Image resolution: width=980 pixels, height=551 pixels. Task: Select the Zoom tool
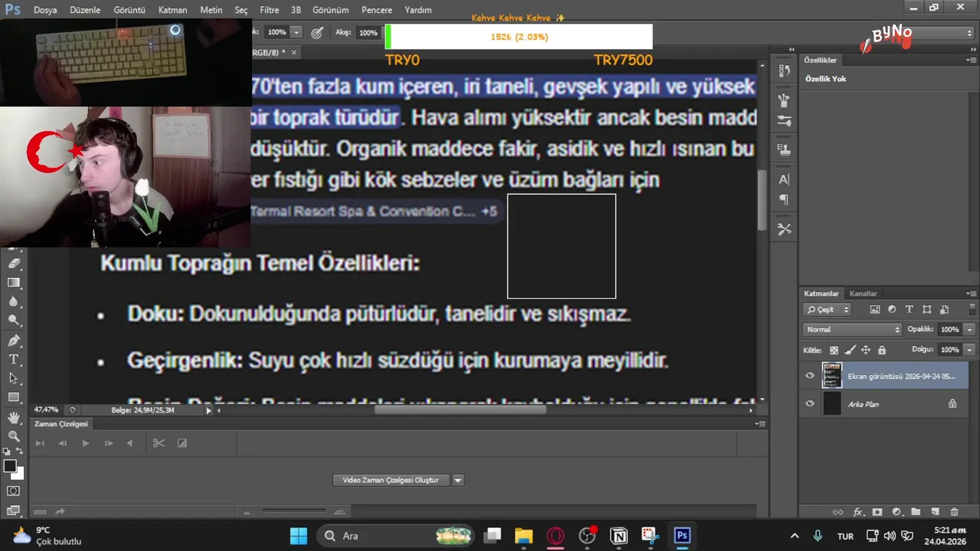[x=14, y=436]
